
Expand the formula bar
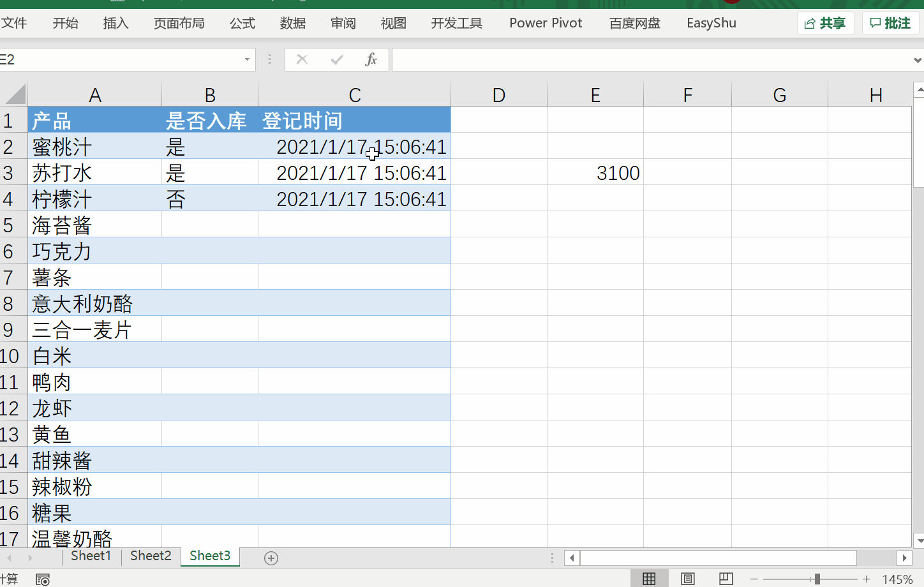918,60
